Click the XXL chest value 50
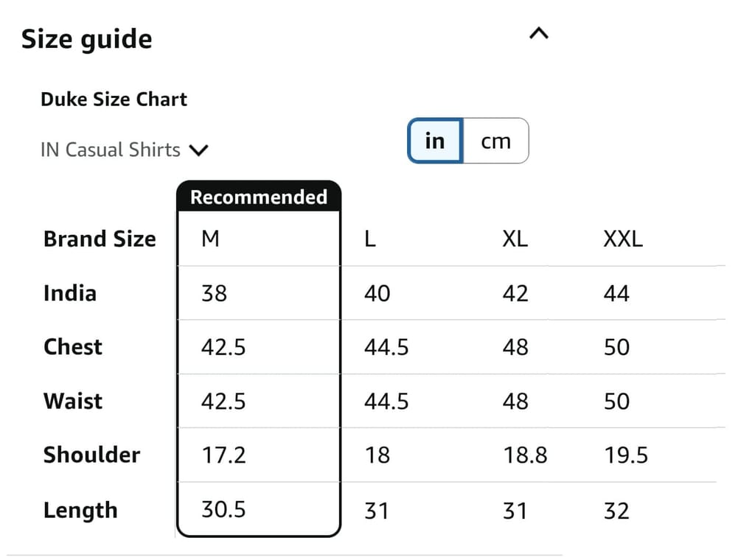Screen dimensions: 755x560 tap(616, 347)
